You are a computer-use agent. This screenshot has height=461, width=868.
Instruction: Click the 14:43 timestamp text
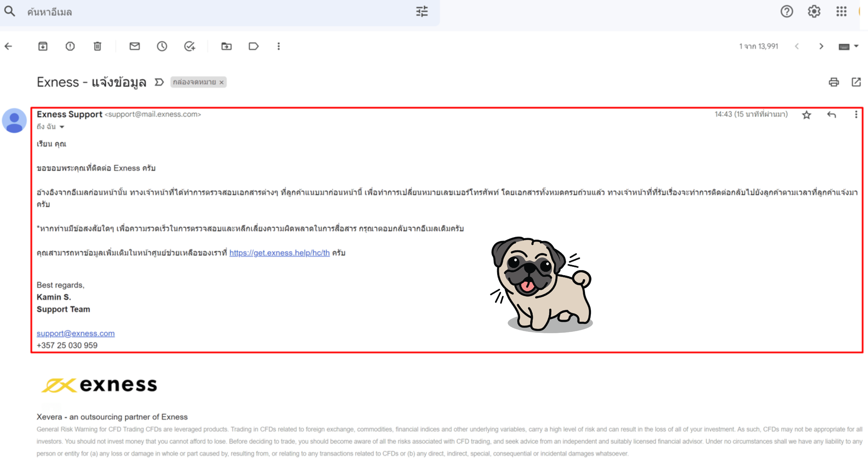(751, 114)
